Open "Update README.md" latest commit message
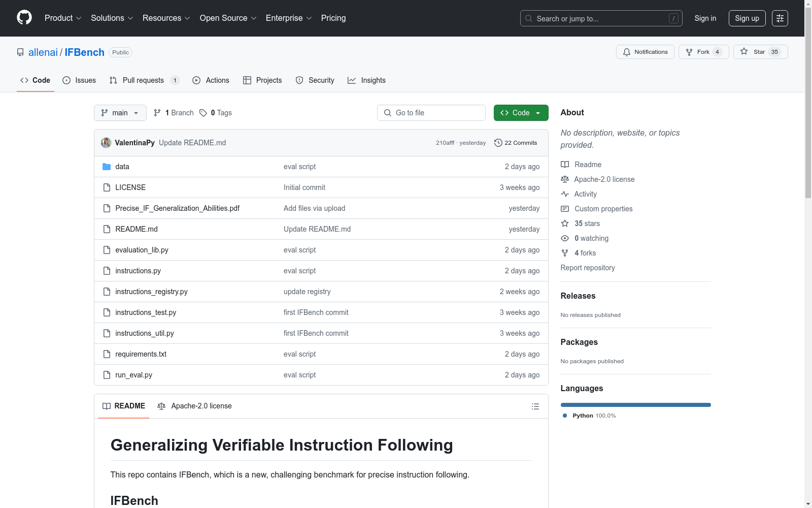Image resolution: width=812 pixels, height=508 pixels. pos(192,143)
